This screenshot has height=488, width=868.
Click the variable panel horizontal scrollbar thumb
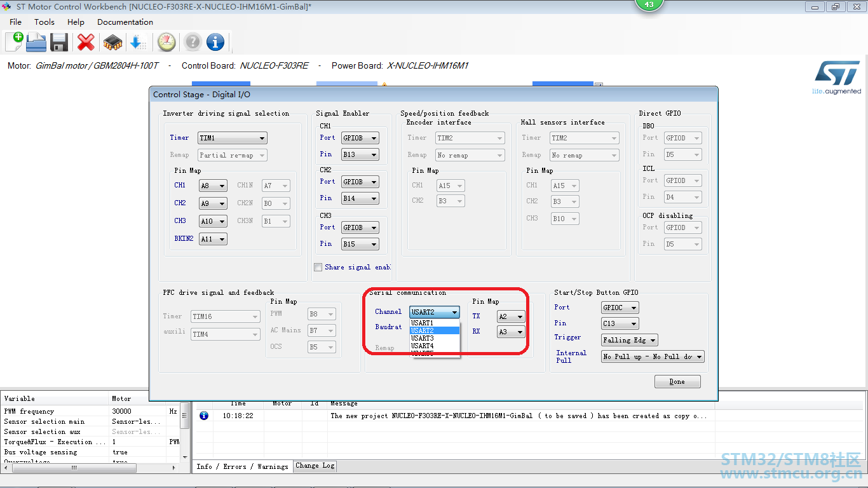[74, 468]
